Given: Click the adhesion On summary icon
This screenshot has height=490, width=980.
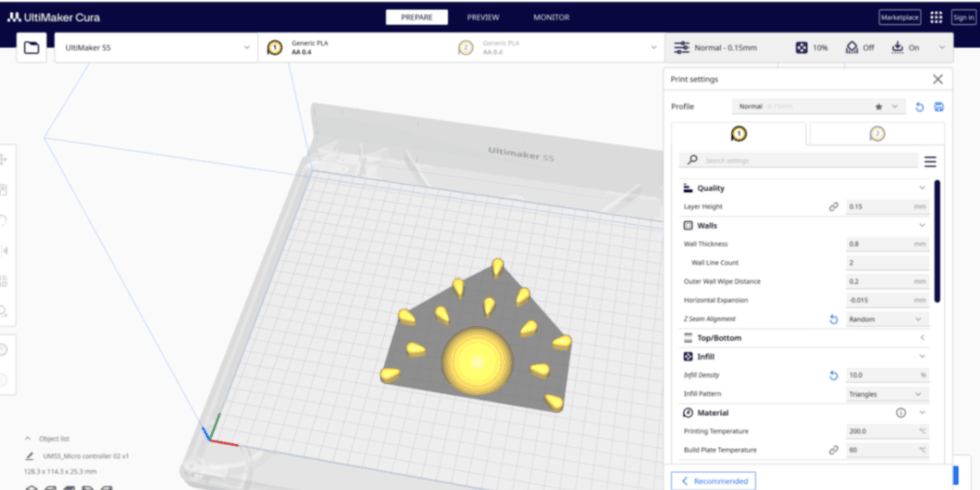Looking at the screenshot, I should (897, 48).
